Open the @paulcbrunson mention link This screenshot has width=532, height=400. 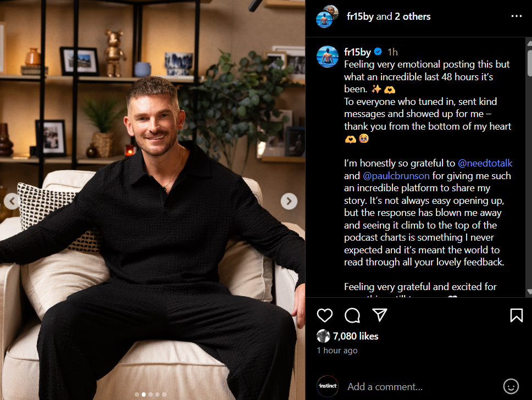[396, 176]
